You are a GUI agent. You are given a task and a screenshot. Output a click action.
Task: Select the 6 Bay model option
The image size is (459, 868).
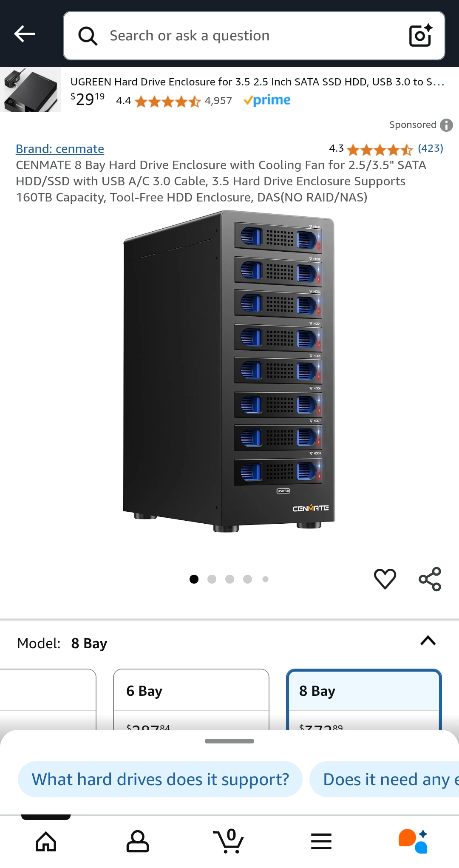[191, 700]
